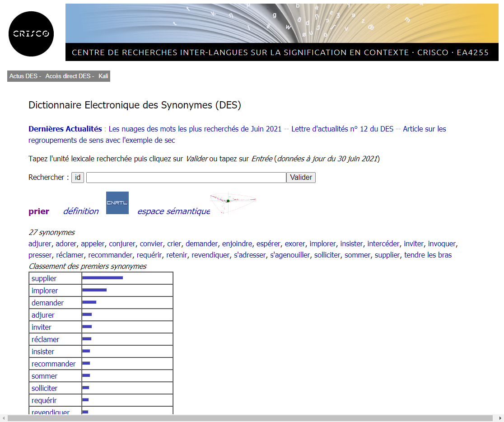
Task: Open synonym adjurer in the synonym list
Action: (x=40, y=244)
